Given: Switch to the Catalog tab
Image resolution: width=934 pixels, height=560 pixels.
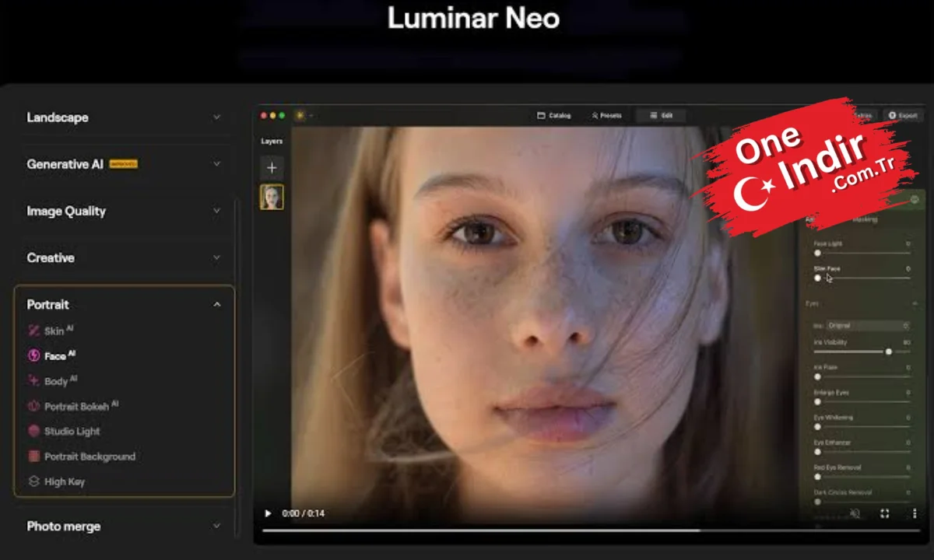Looking at the screenshot, I should (x=554, y=115).
